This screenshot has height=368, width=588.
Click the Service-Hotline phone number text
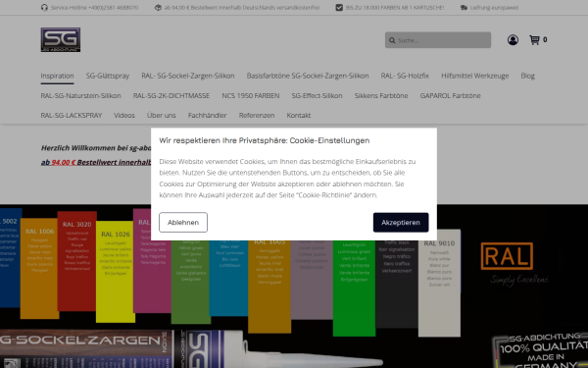(94, 8)
